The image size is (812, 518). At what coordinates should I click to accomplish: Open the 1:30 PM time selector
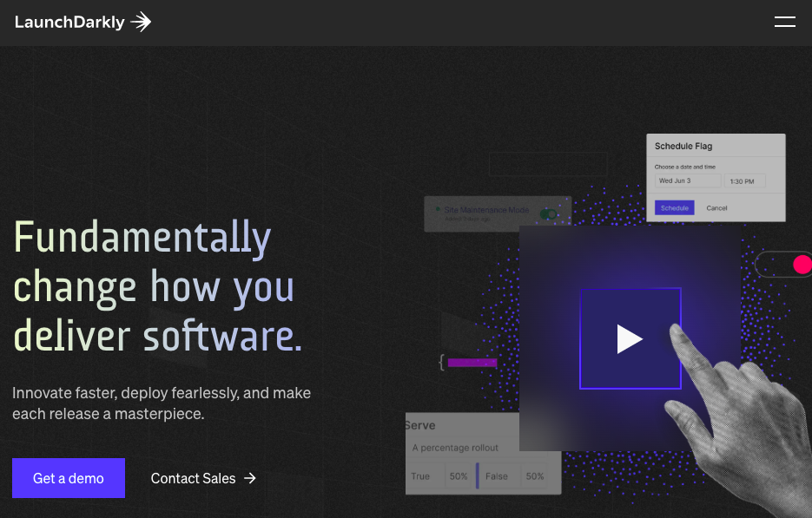[x=745, y=180]
